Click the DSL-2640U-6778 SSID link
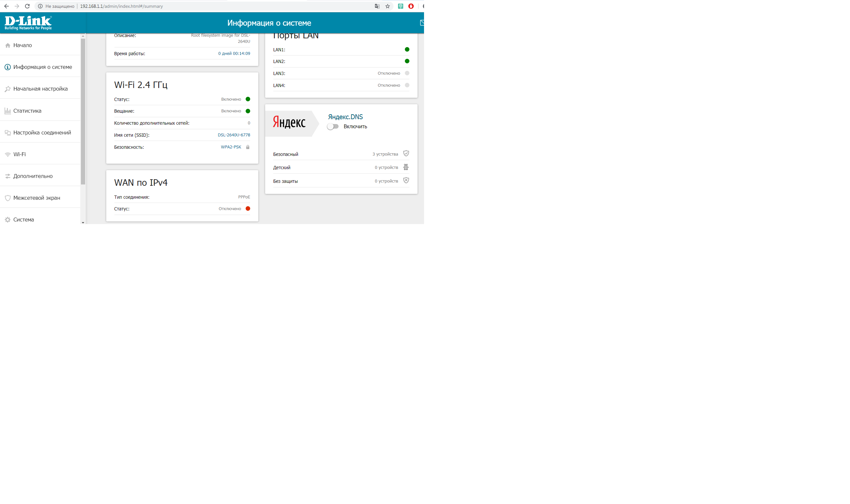 [x=234, y=135]
